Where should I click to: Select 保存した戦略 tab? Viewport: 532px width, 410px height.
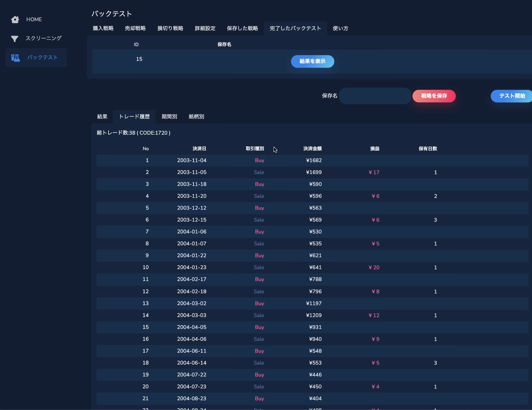tap(242, 28)
